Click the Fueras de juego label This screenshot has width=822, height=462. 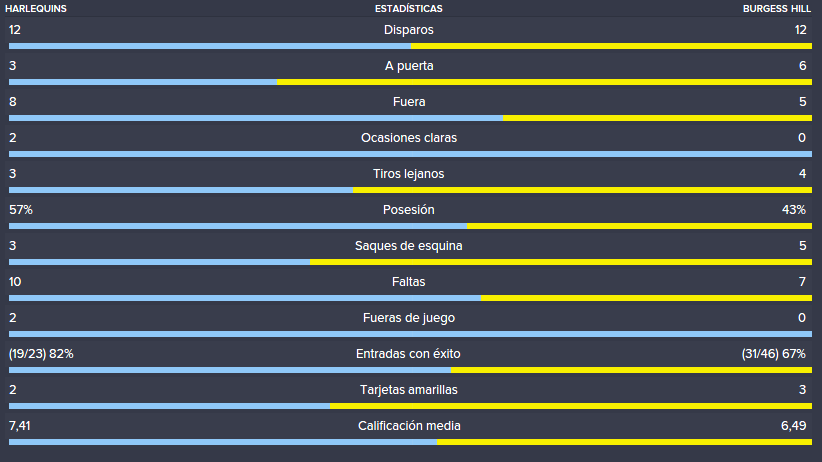coord(409,318)
